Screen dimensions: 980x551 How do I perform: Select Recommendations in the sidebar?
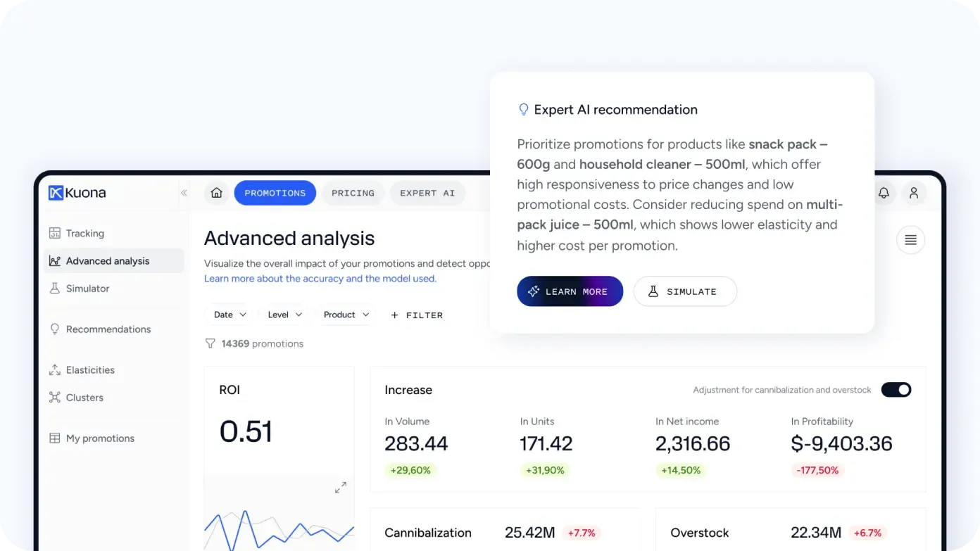(108, 329)
